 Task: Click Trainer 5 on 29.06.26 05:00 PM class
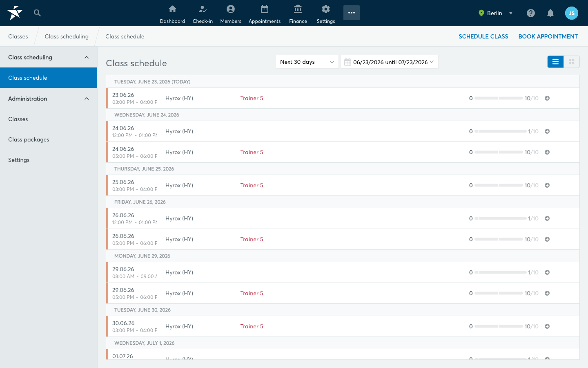(252, 293)
